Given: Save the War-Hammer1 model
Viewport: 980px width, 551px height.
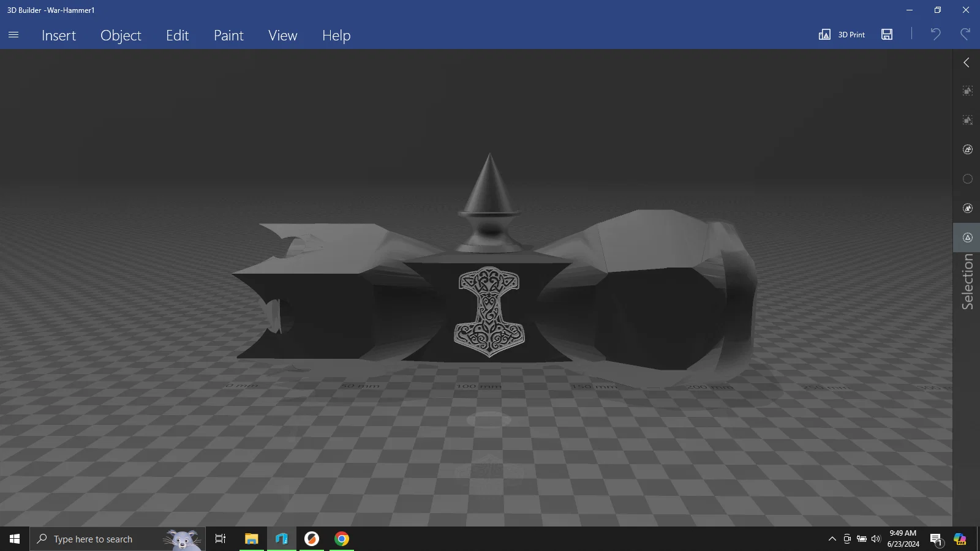Looking at the screenshot, I should (x=887, y=34).
